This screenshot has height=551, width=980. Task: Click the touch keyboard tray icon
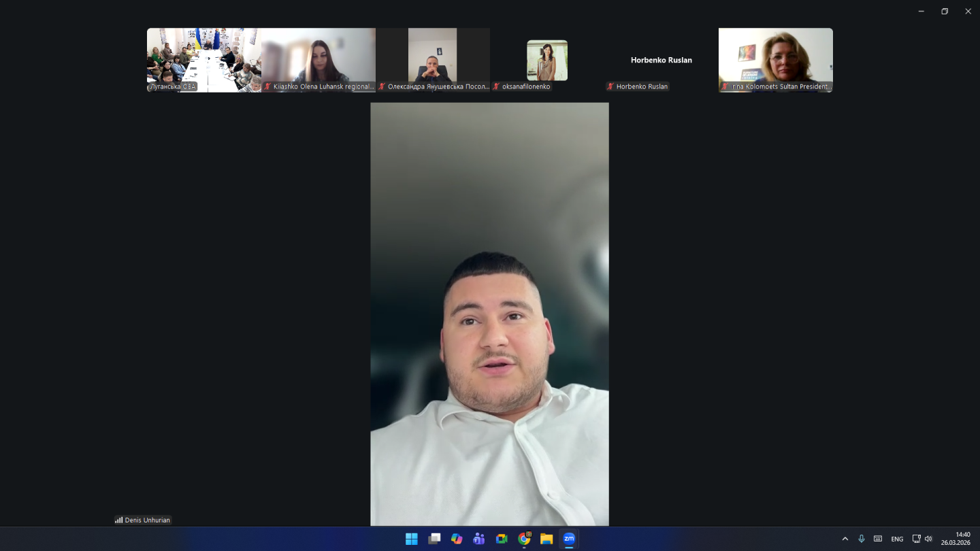click(x=878, y=539)
